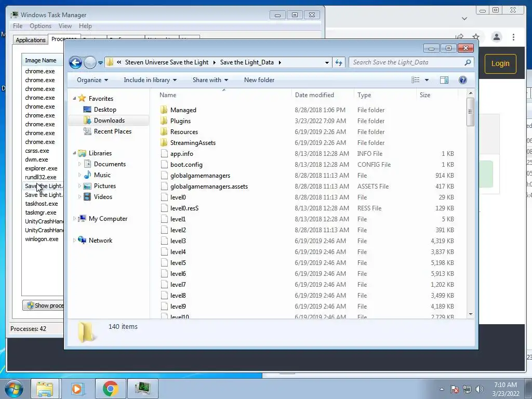Expand the My Computer tree node
Screen dimensions: 532x399
click(x=74, y=219)
